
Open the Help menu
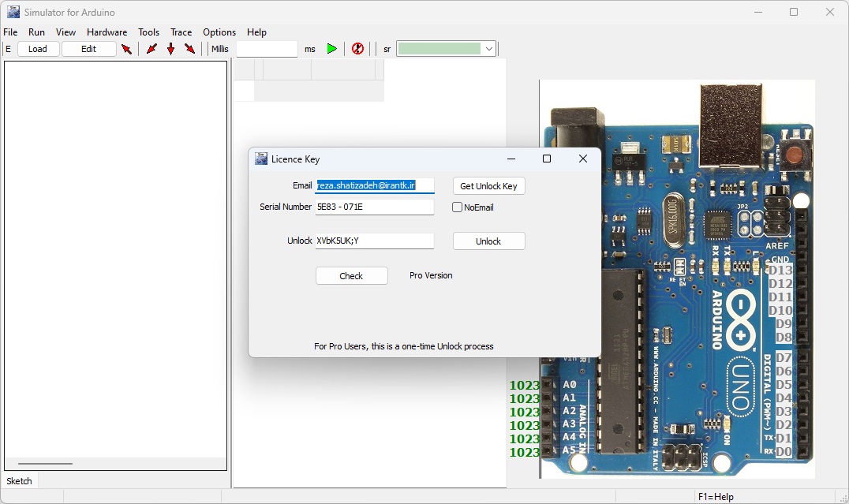tap(256, 32)
